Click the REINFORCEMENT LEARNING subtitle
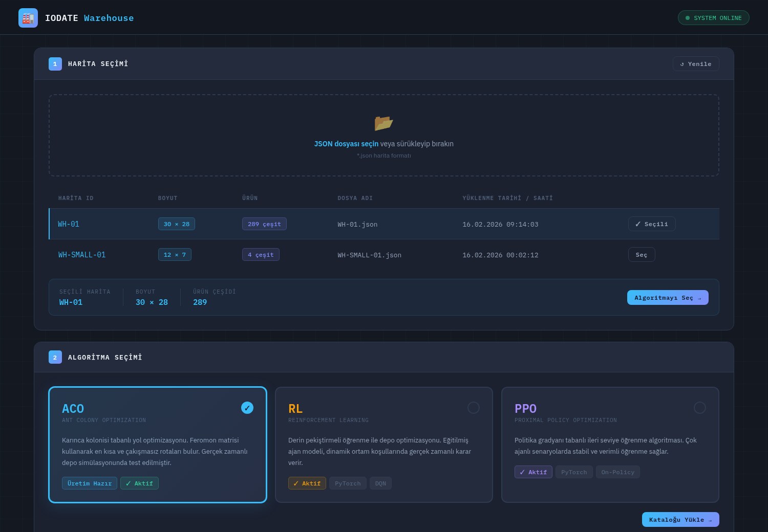The width and height of the screenshot is (768, 532). click(x=328, y=420)
